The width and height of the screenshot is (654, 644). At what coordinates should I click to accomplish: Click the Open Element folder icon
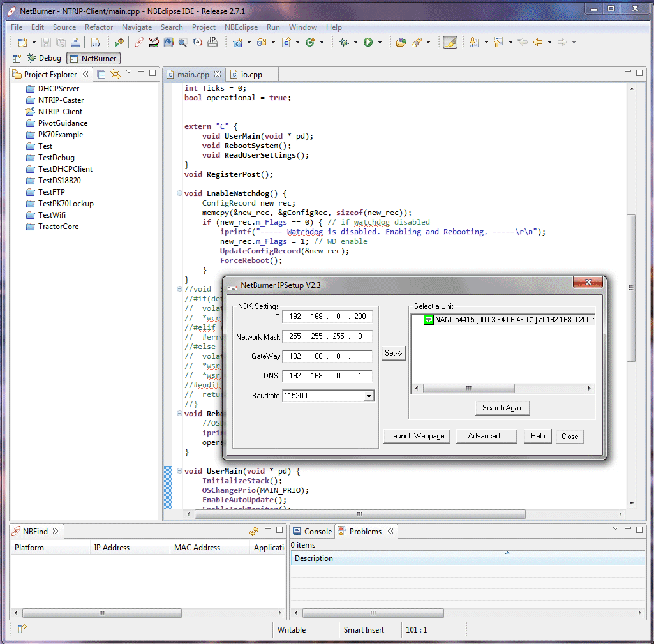tap(401, 42)
